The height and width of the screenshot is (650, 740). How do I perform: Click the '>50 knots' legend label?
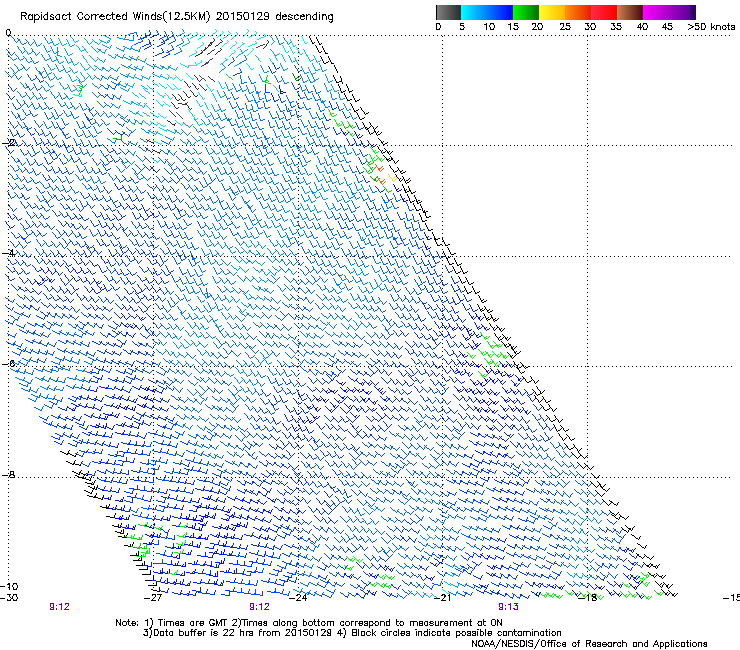point(711,27)
